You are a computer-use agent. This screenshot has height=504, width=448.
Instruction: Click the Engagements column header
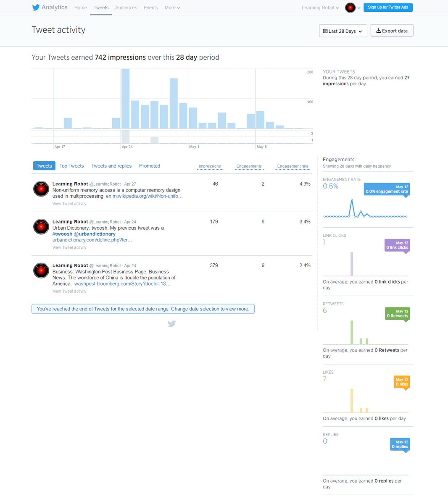pos(249,166)
